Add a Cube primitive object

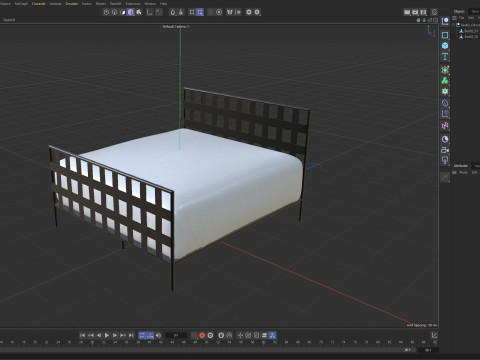point(445,46)
